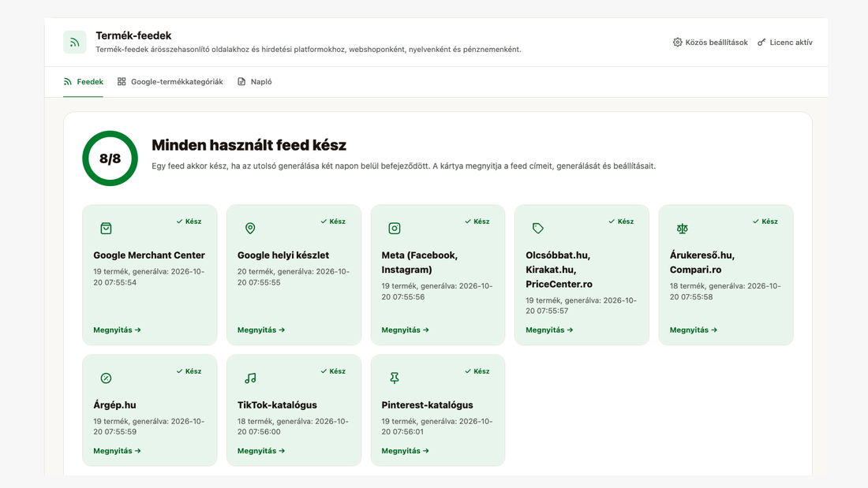
Task: Open Megnyitás link on Meta card
Action: [x=406, y=330]
